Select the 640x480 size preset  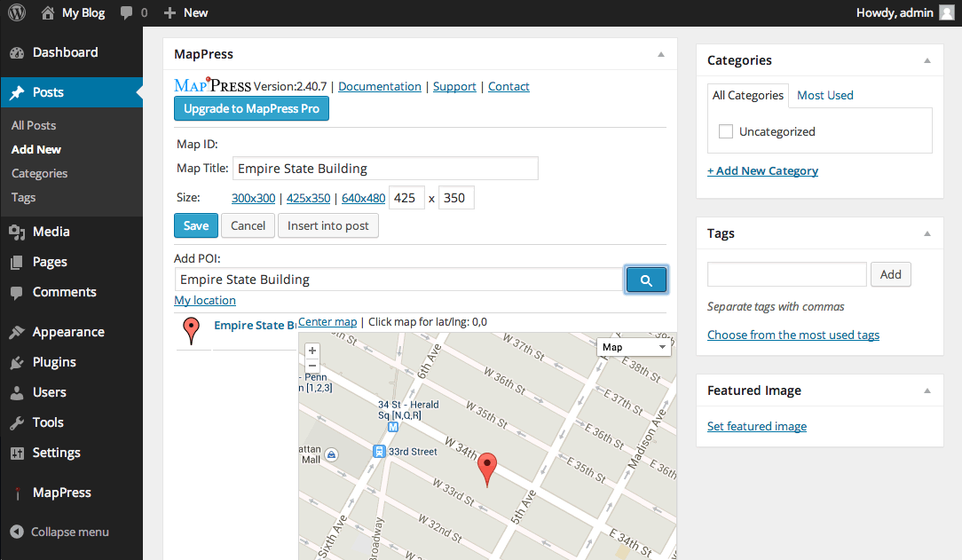tap(364, 198)
